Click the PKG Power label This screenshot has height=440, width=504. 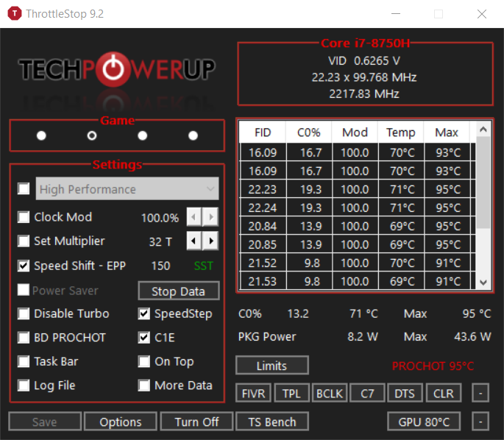[267, 337]
